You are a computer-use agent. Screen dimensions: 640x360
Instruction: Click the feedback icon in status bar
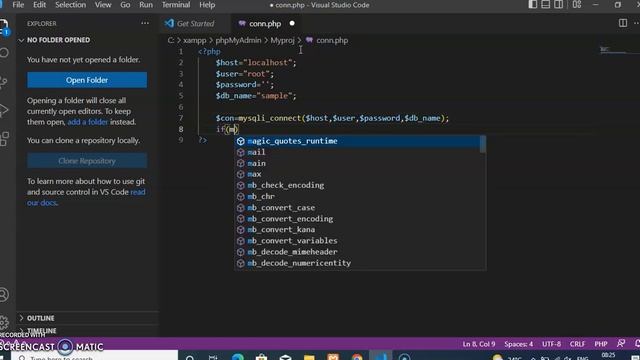621,344
